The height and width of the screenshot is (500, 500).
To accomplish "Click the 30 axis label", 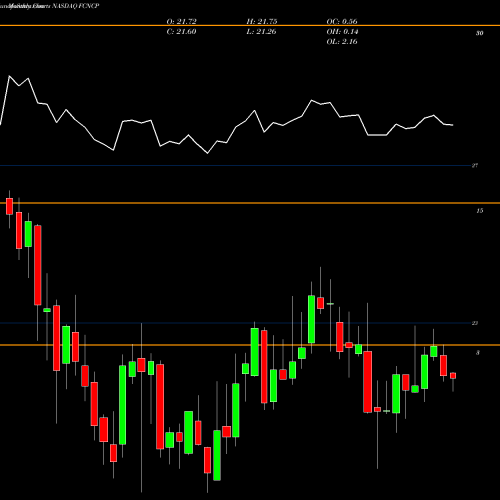I will 479,33.
